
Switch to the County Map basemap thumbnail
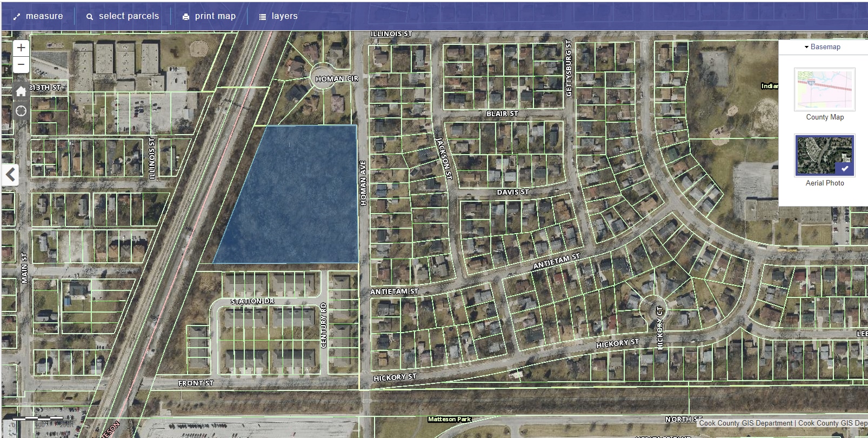point(824,90)
